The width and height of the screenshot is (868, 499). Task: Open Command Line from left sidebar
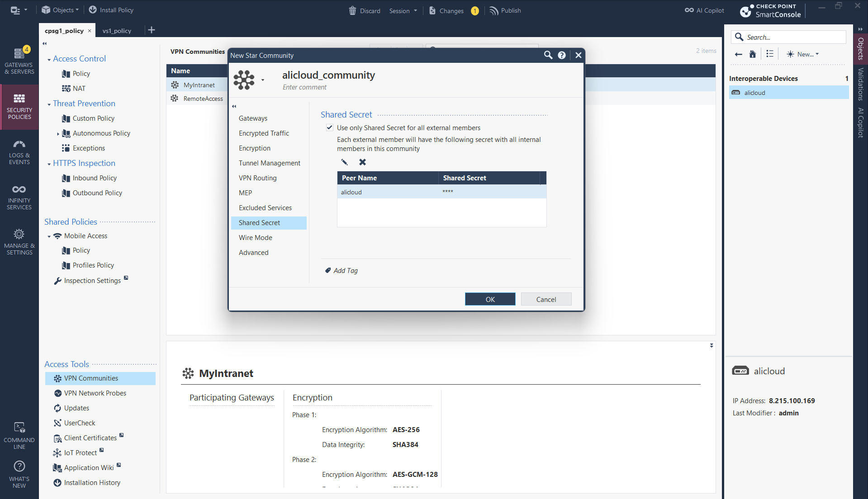click(x=19, y=435)
